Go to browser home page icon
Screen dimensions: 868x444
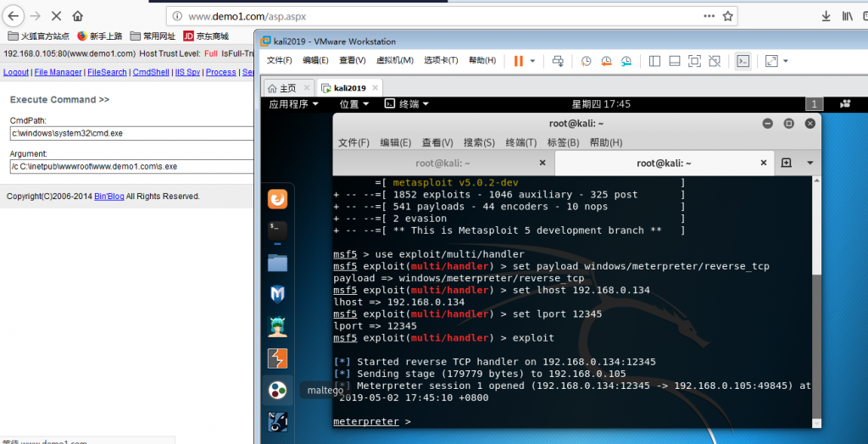[78, 16]
